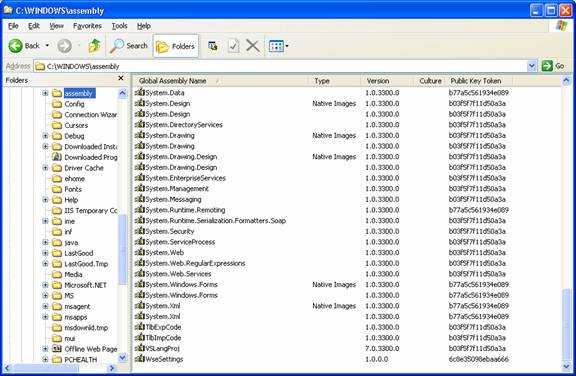Go up one folder level
This screenshot has height=376, width=576.
(94, 46)
